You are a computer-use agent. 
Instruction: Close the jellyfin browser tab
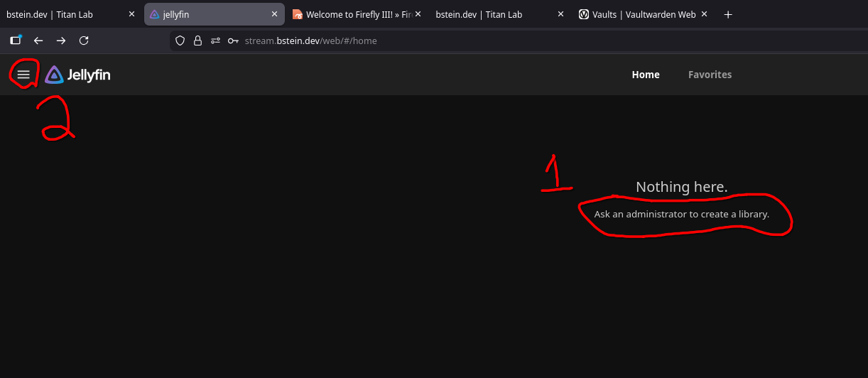click(275, 14)
